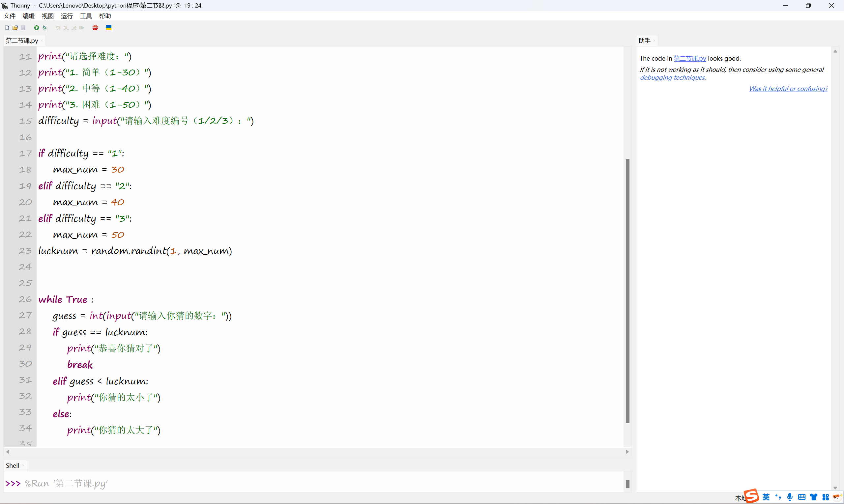This screenshot has width=844, height=504.
Task: Start debugging with the bug icon
Action: click(44, 28)
